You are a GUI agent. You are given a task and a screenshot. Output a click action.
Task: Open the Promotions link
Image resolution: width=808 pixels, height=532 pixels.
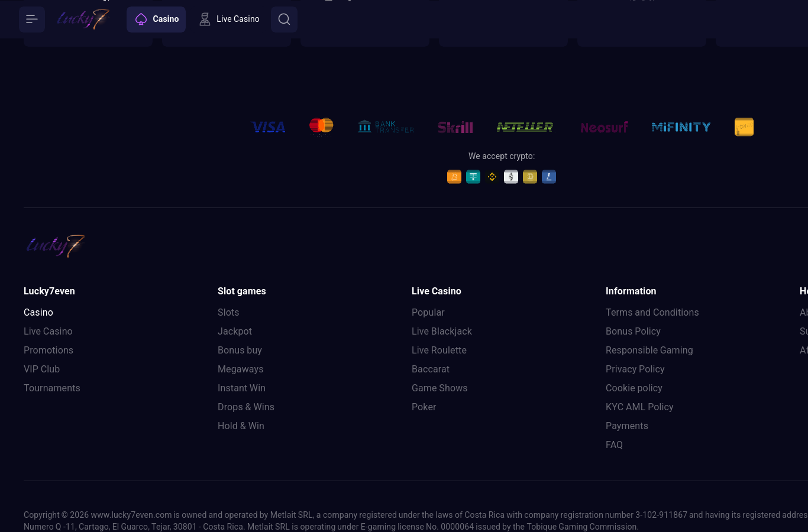(49, 350)
